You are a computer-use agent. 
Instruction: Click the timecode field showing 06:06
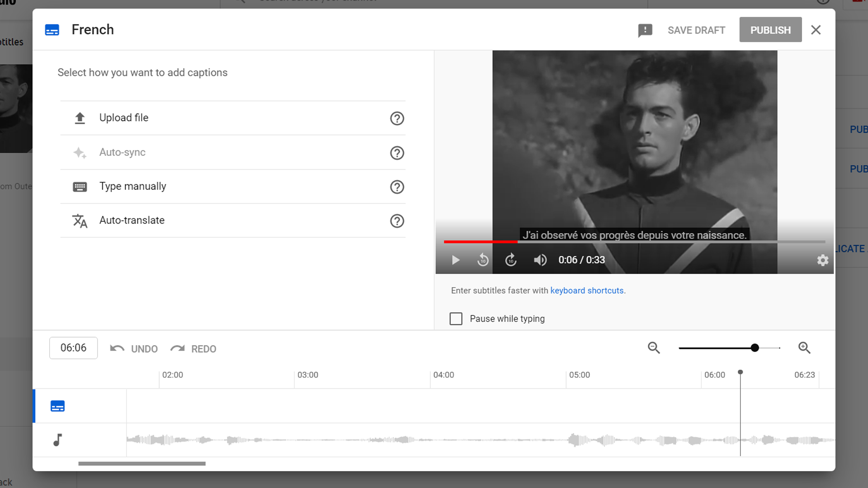(x=73, y=348)
